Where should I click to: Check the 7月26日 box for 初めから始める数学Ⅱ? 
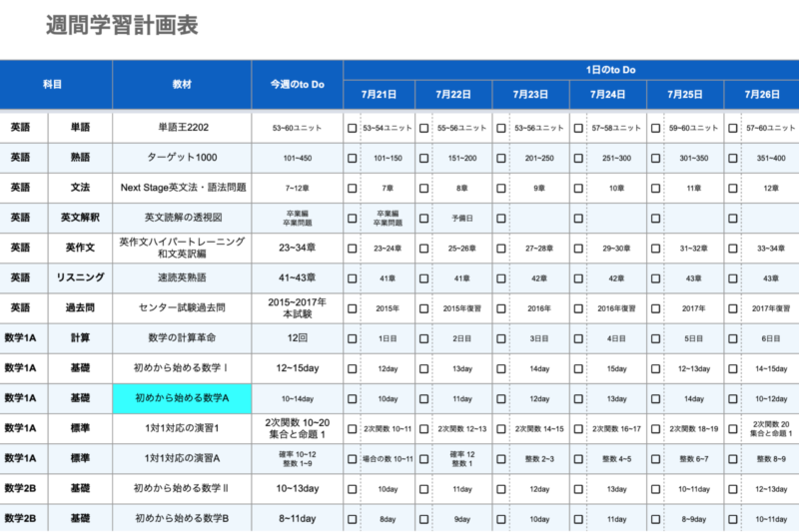pyautogui.click(x=733, y=489)
